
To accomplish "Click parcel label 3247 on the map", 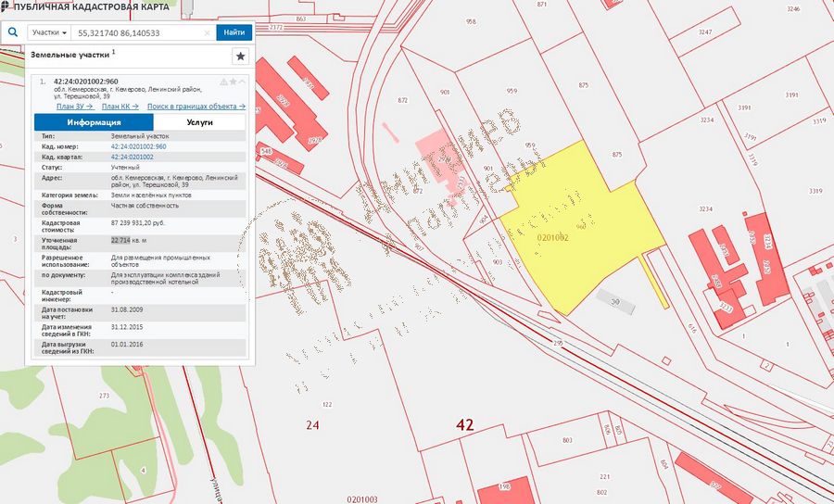I will pyautogui.click(x=705, y=32).
